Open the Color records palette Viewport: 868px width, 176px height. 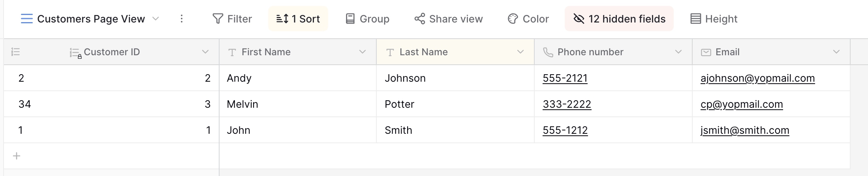point(528,19)
